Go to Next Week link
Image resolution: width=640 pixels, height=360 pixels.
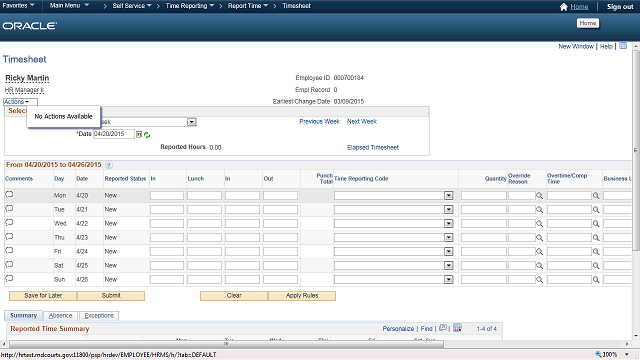pyautogui.click(x=362, y=122)
